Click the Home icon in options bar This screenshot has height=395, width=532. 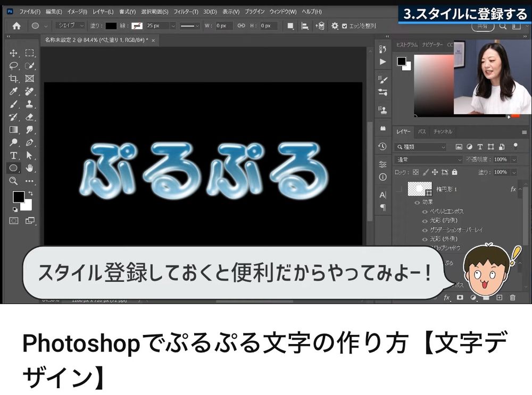click(16, 26)
